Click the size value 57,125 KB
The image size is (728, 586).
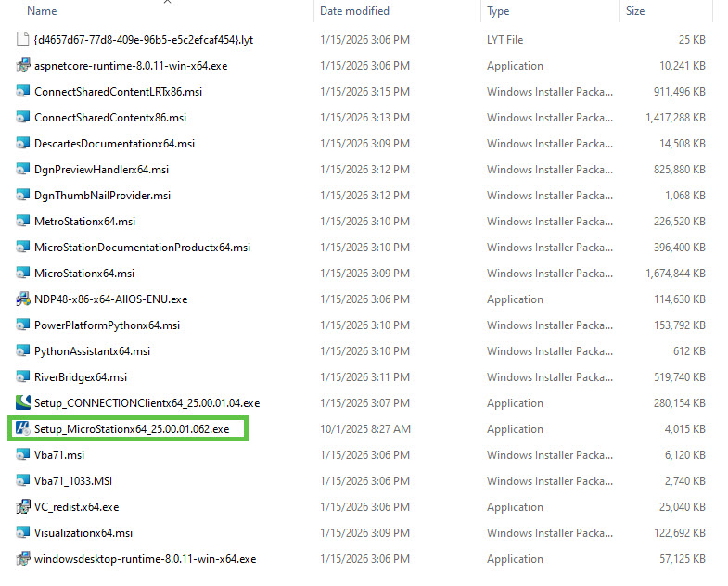[683, 559]
